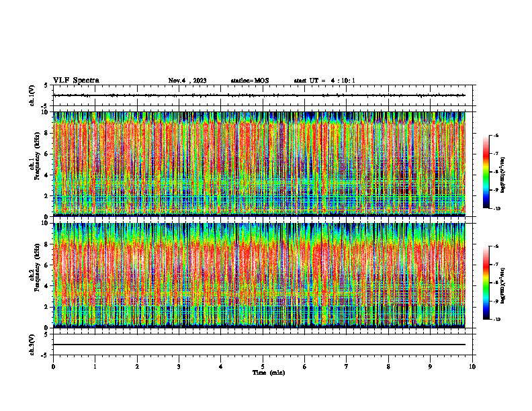The image size is (532, 411).
Task: Click the ch.3 voltage flat trace
Action: (259, 345)
